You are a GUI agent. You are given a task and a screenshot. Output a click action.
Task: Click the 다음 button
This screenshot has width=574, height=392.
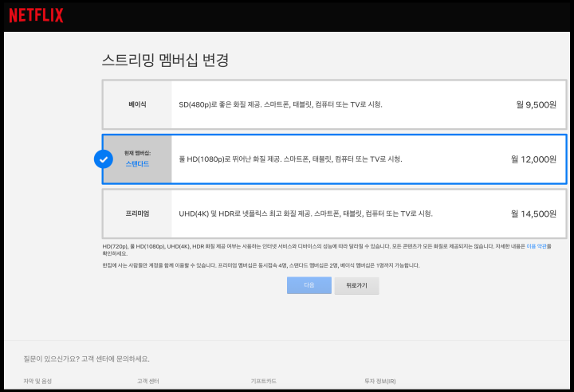click(309, 285)
